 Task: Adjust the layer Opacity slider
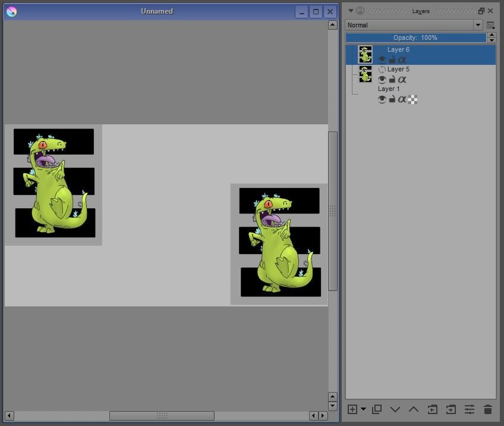point(415,37)
